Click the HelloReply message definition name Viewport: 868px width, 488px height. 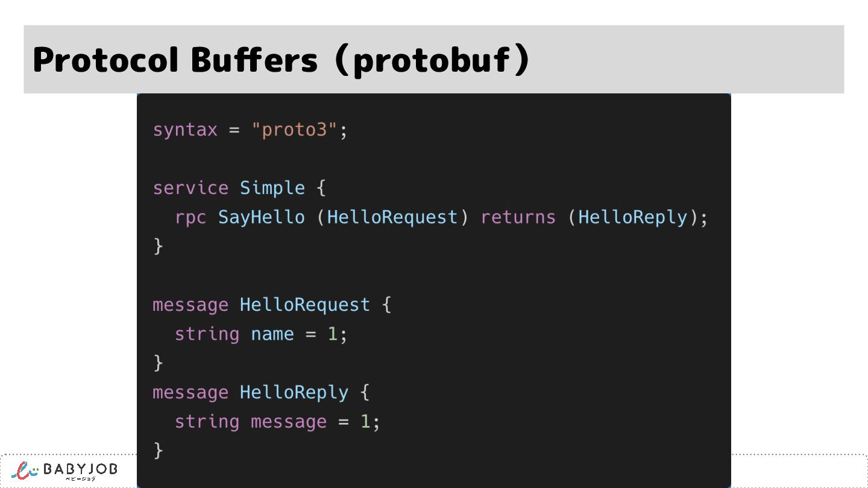pyautogui.click(x=294, y=393)
